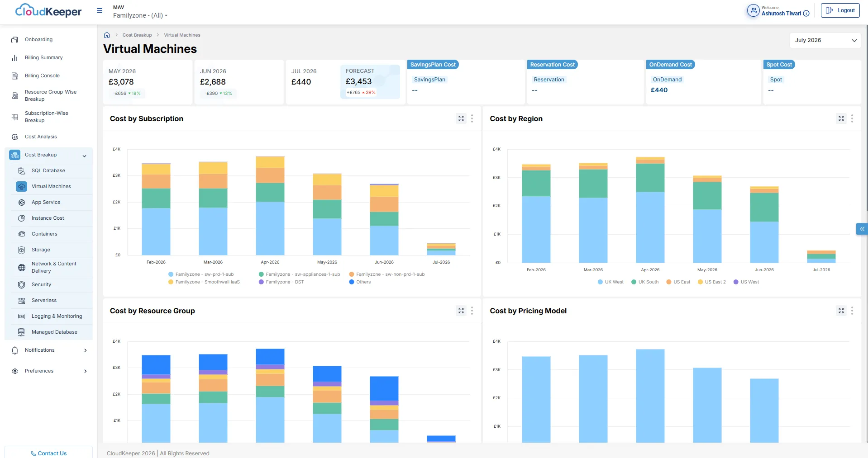Click the OnDemand cost label
This screenshot has height=458, width=868.
click(667, 80)
